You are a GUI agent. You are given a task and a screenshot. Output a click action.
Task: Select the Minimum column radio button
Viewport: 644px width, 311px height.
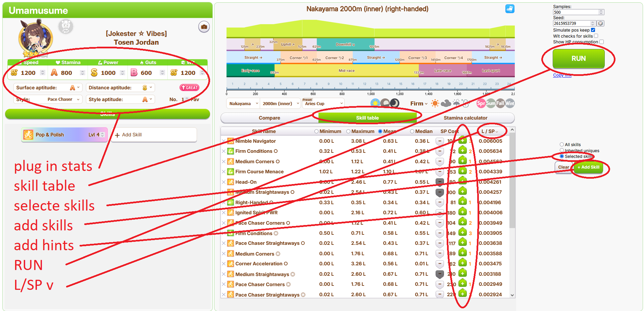316,131
